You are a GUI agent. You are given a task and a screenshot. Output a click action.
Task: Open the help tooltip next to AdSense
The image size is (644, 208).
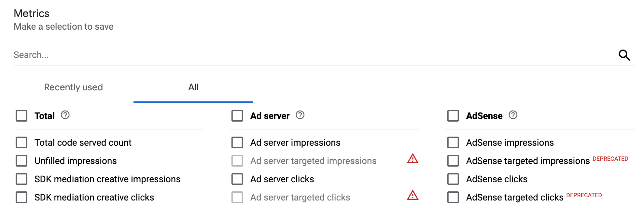(x=513, y=115)
